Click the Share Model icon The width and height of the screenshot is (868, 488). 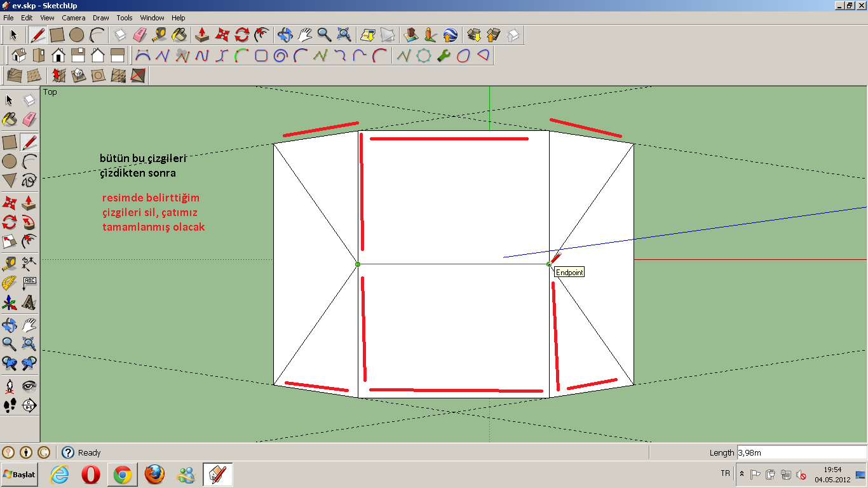493,34
